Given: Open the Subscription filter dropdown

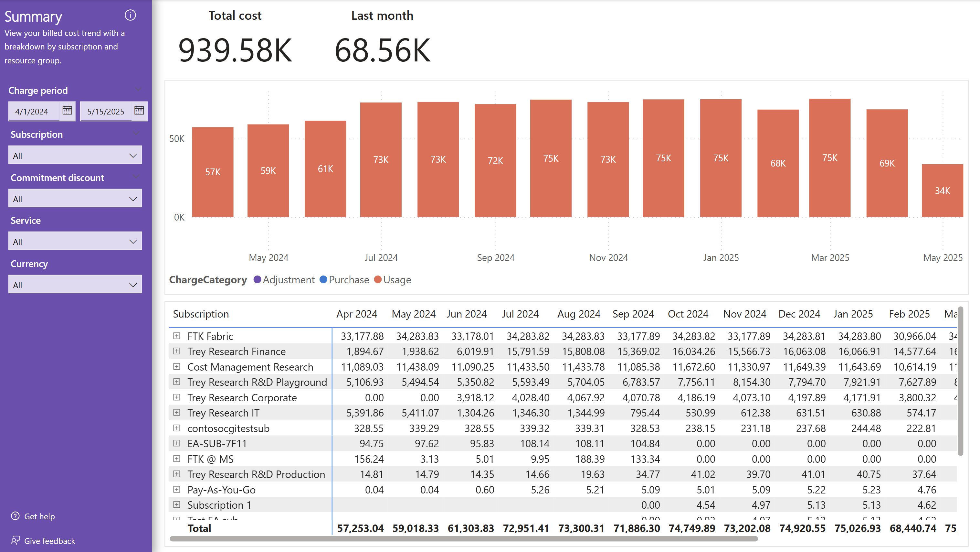Looking at the screenshot, I should (75, 155).
